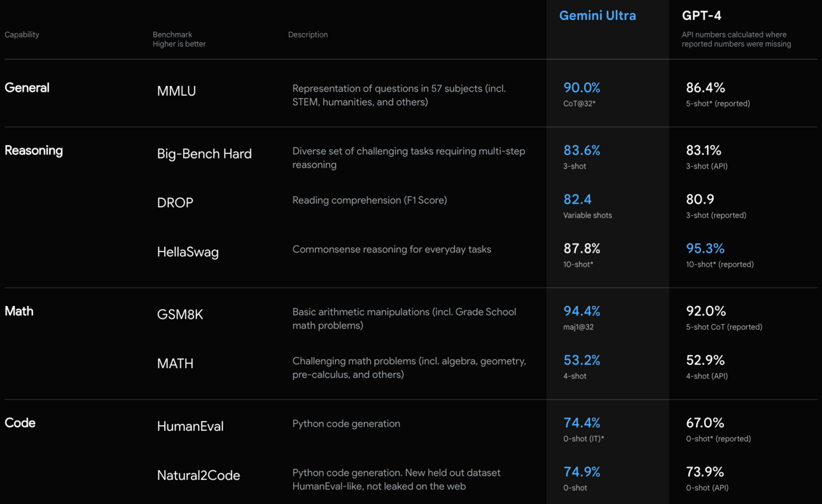Select the "5-shot* (reported)" label under 86.4%

click(718, 104)
